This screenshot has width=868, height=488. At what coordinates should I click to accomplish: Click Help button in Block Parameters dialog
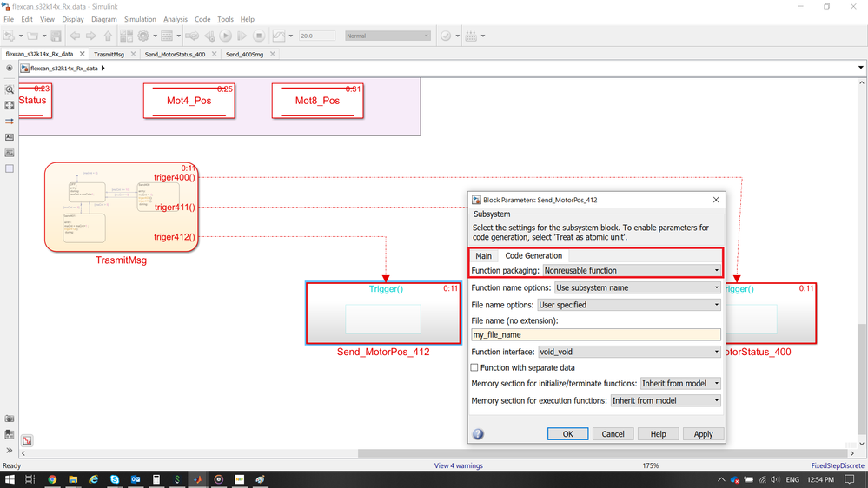(x=659, y=434)
